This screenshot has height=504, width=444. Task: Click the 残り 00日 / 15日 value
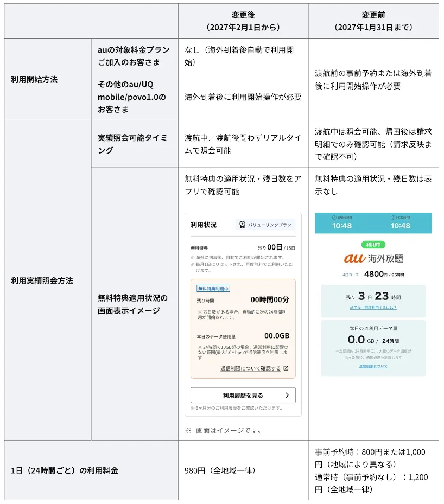click(276, 247)
